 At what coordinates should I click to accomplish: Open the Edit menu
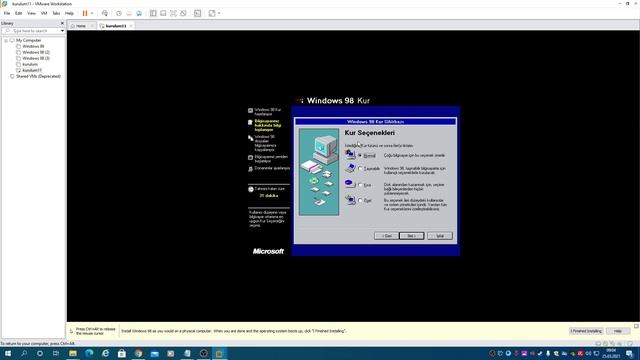pos(19,13)
